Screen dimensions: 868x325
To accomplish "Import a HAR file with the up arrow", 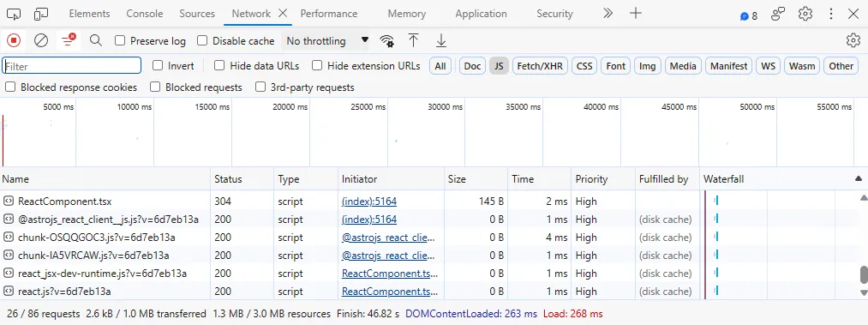I will click(414, 40).
